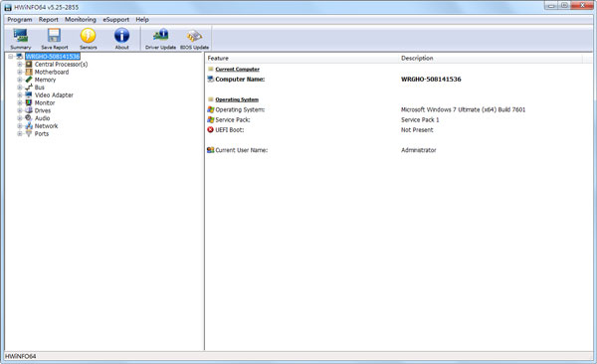
Task: Click the computer icon beside root node
Action: 20,57
